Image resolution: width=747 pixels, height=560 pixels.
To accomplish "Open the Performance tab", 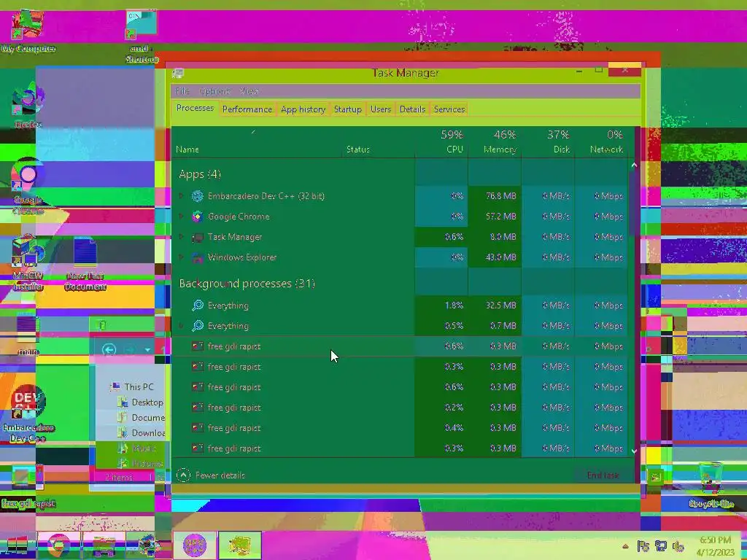I will [247, 109].
